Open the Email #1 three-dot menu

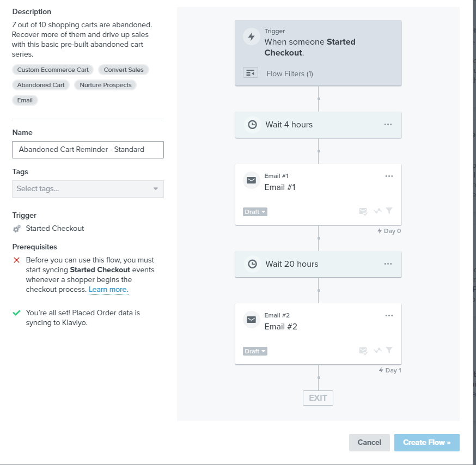point(389,176)
